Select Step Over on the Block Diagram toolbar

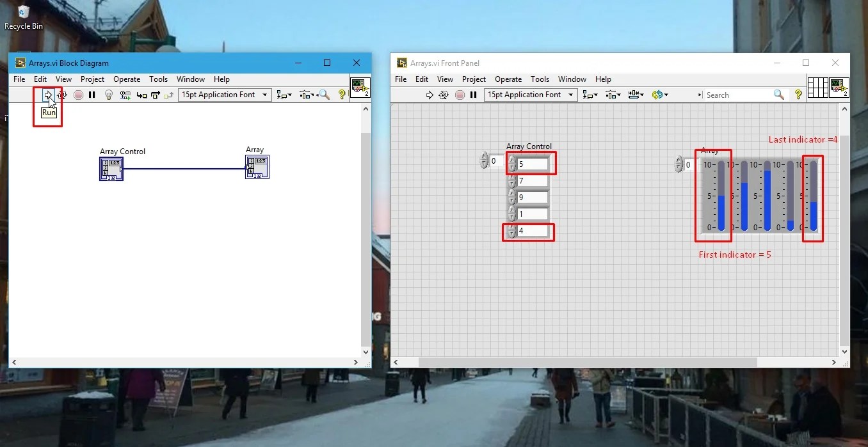pos(156,95)
